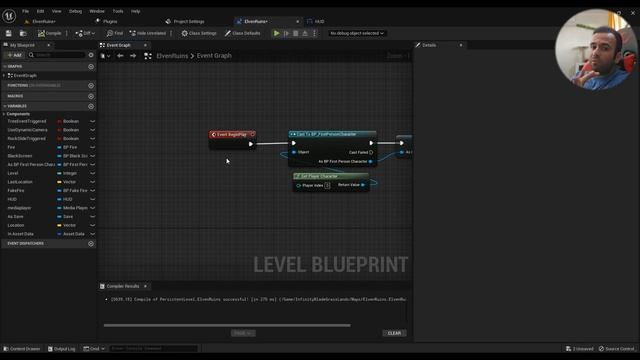Start Play in editor
The width and height of the screenshot is (640, 360).
coord(276,33)
